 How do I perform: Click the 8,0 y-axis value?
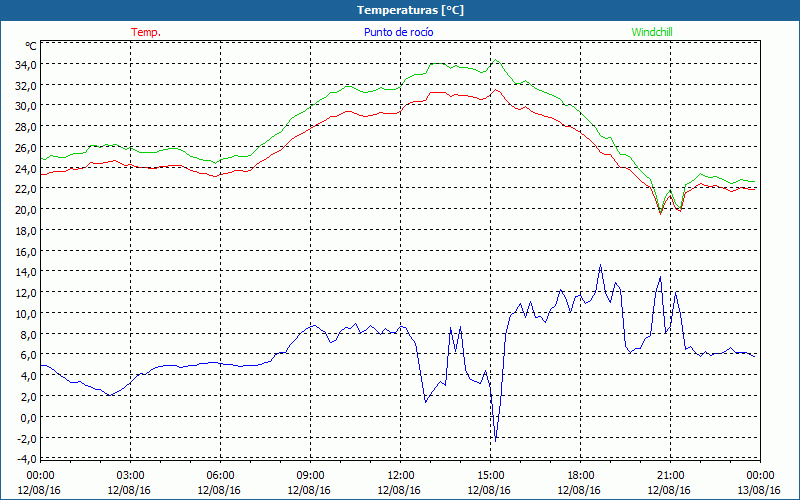pos(29,334)
